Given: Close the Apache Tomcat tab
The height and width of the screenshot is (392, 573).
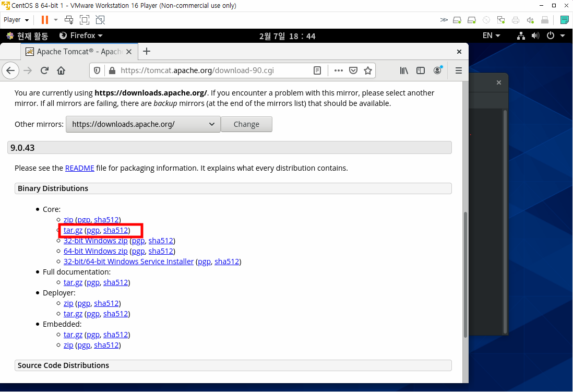Looking at the screenshot, I should click(128, 52).
